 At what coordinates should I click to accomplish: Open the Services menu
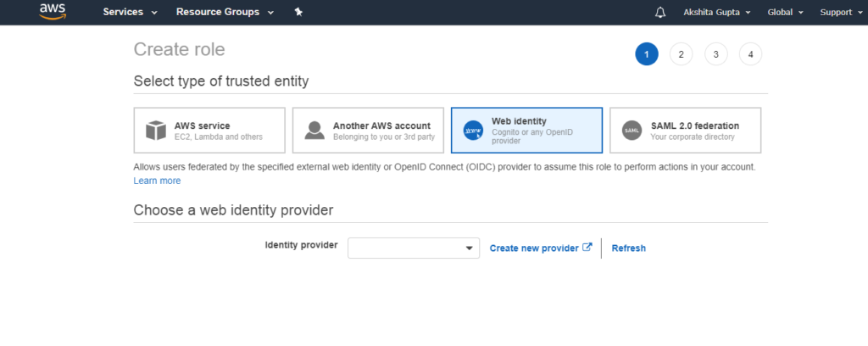pos(130,12)
